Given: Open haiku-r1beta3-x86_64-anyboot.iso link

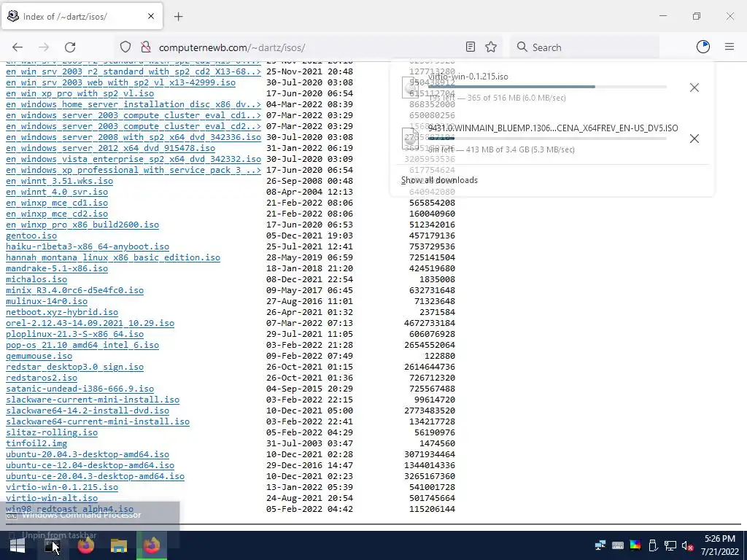Looking at the screenshot, I should pyautogui.click(x=88, y=246).
